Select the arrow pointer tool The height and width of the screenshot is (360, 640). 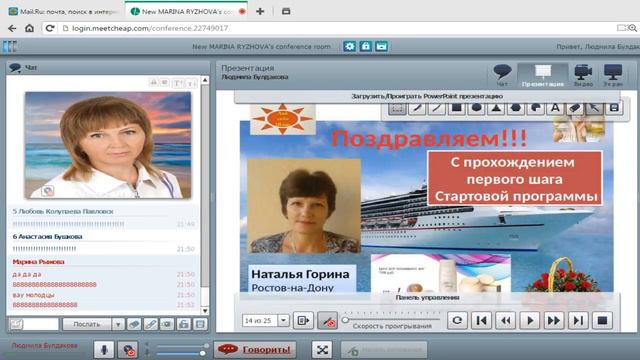click(594, 108)
